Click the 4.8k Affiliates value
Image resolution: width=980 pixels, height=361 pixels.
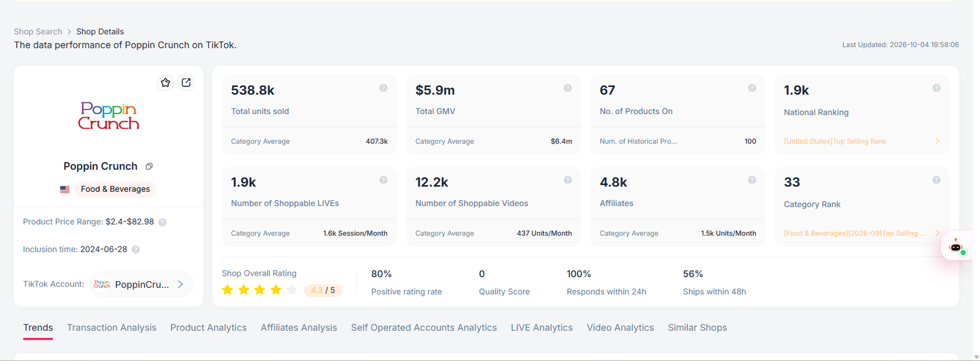coord(613,183)
